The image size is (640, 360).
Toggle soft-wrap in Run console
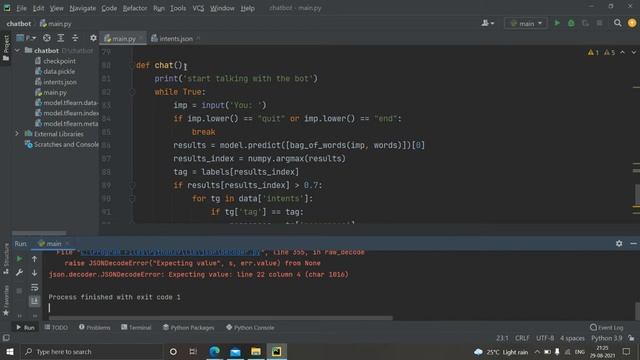[x=34, y=287]
